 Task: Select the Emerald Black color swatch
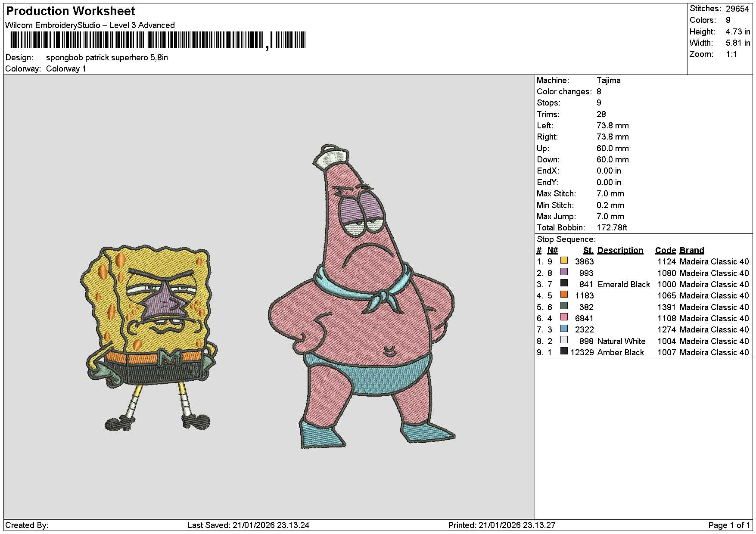point(564,283)
